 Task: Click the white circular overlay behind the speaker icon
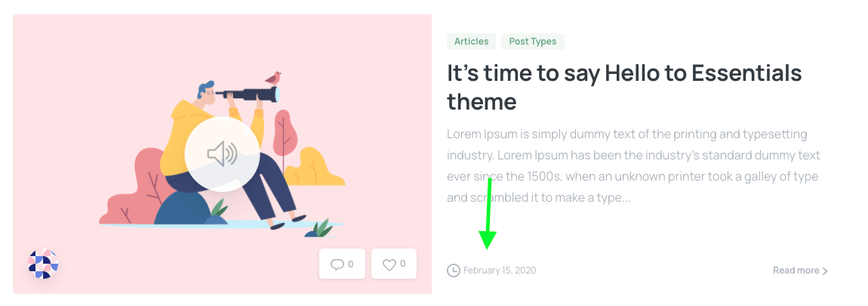tap(222, 153)
